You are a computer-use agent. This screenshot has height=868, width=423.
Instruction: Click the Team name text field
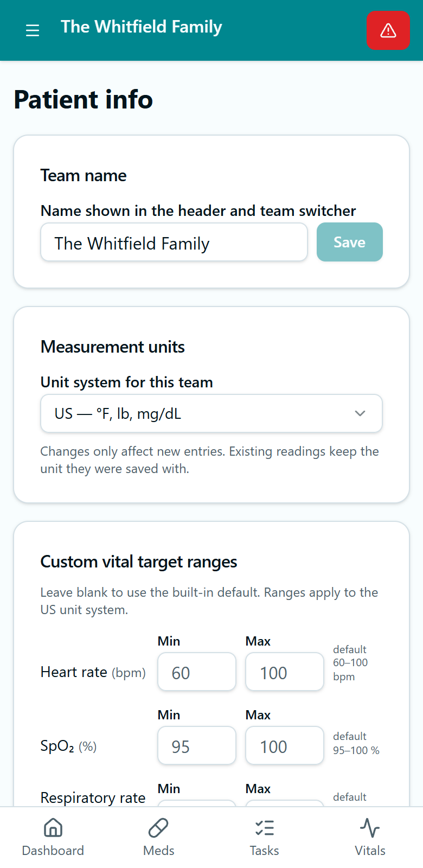(x=174, y=242)
